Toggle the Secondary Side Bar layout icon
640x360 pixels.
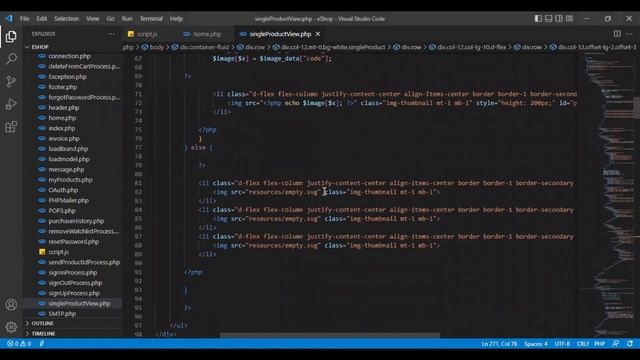[x=559, y=18]
